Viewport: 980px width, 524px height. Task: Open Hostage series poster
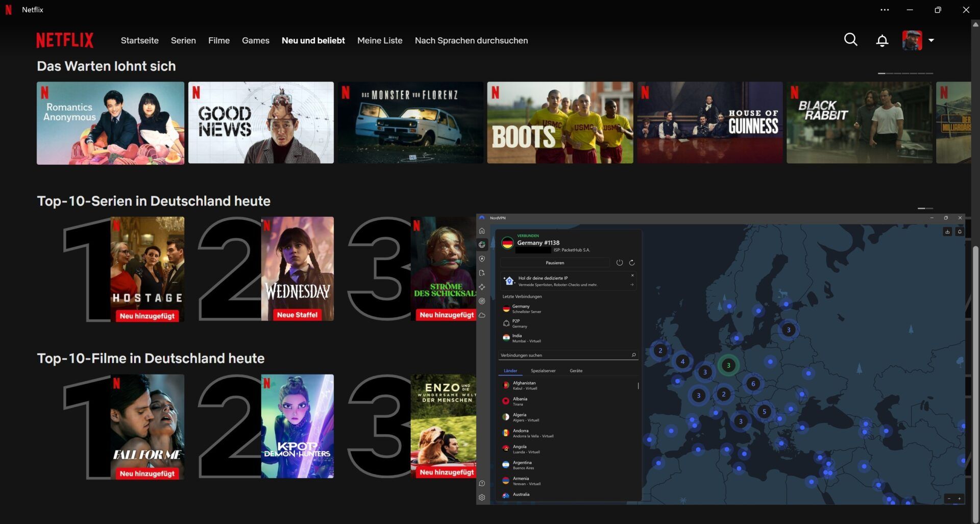tap(148, 269)
